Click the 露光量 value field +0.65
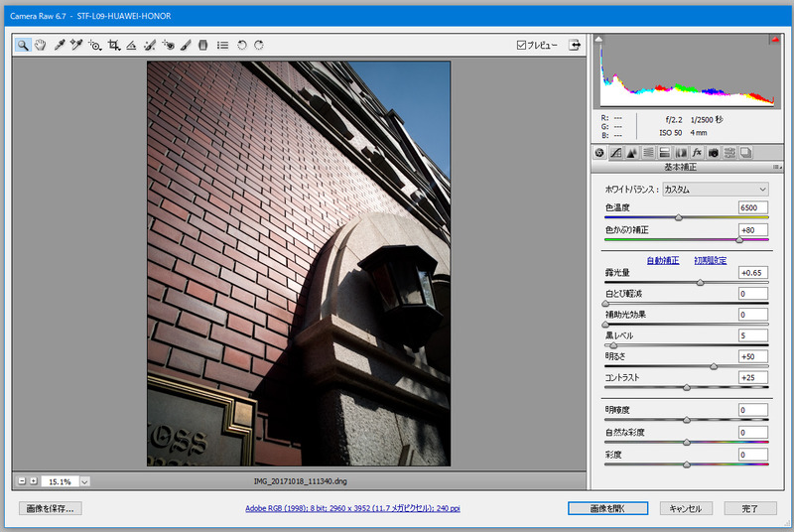 coord(752,272)
